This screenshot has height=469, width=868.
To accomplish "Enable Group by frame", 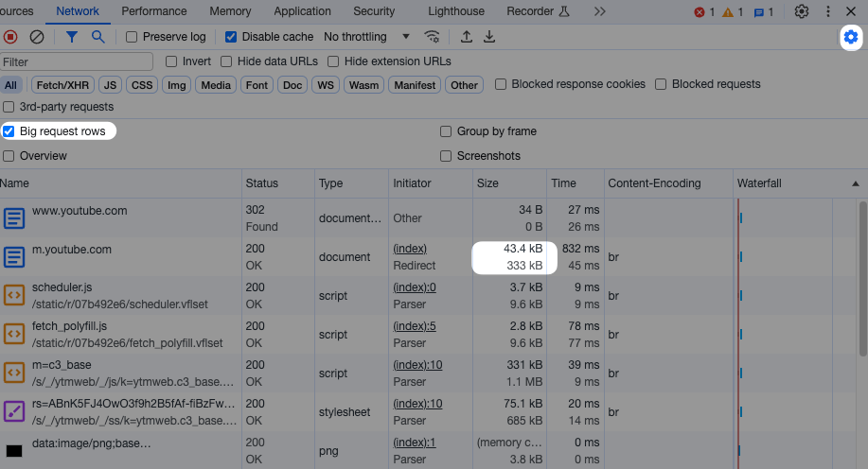I will tap(446, 131).
